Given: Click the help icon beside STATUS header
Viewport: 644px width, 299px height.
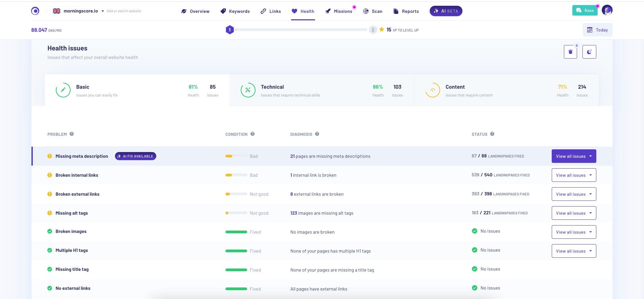Looking at the screenshot, I should 492,134.
